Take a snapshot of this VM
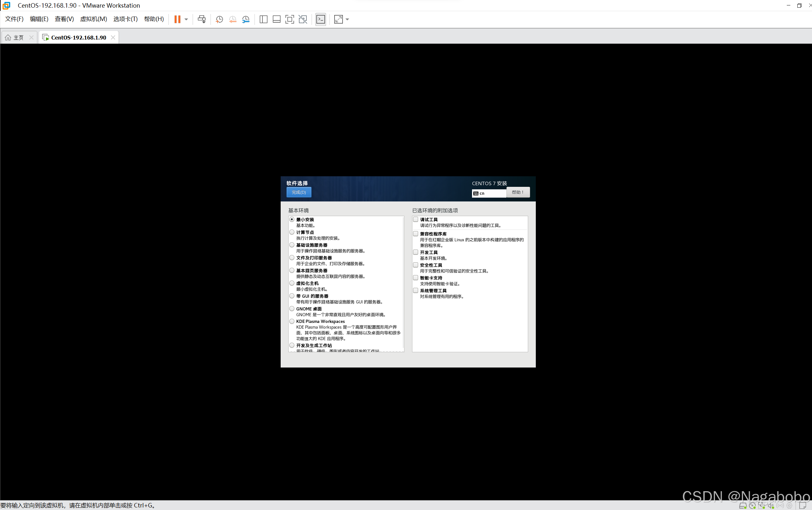The image size is (812, 510). (x=219, y=19)
